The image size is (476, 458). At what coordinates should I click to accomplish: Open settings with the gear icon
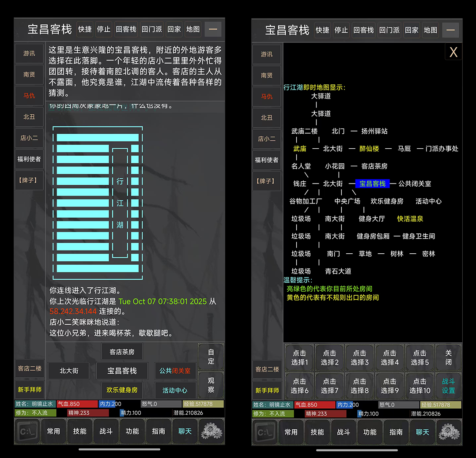click(211, 432)
